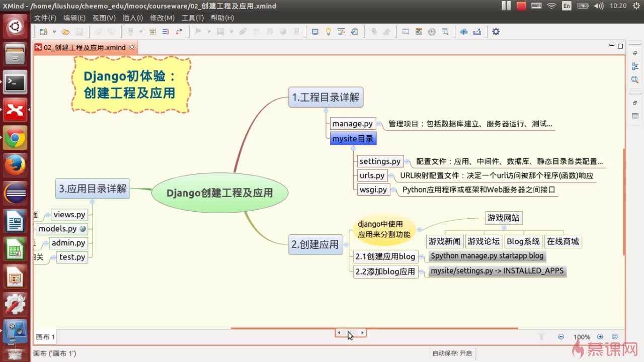Click the horizontal scrollbar thumb below the canvas

pos(351,333)
